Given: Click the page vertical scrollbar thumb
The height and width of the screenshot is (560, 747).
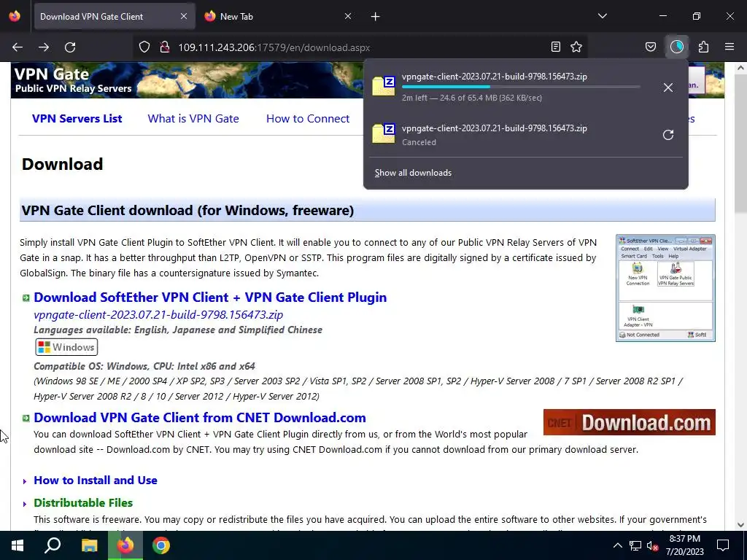Looking at the screenshot, I should click(x=740, y=143).
